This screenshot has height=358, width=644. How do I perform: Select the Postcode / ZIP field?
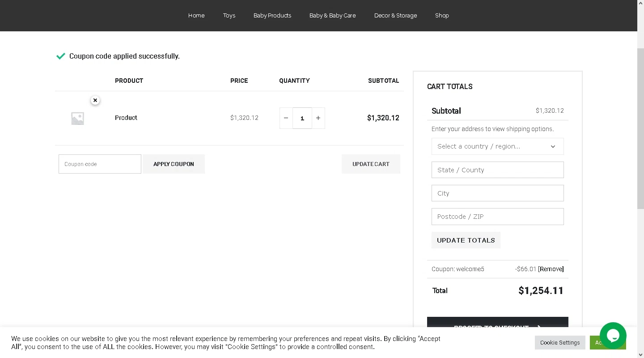(497, 217)
